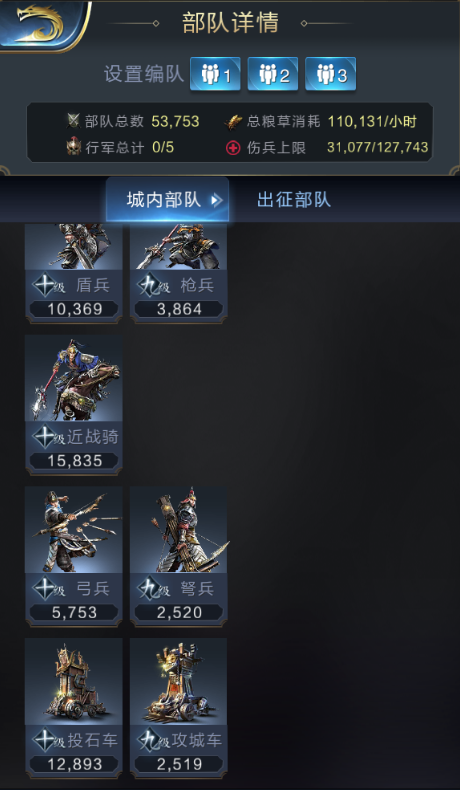Click the wheat 总粮草消耗 icon
This screenshot has width=460, height=790.
[233, 121]
